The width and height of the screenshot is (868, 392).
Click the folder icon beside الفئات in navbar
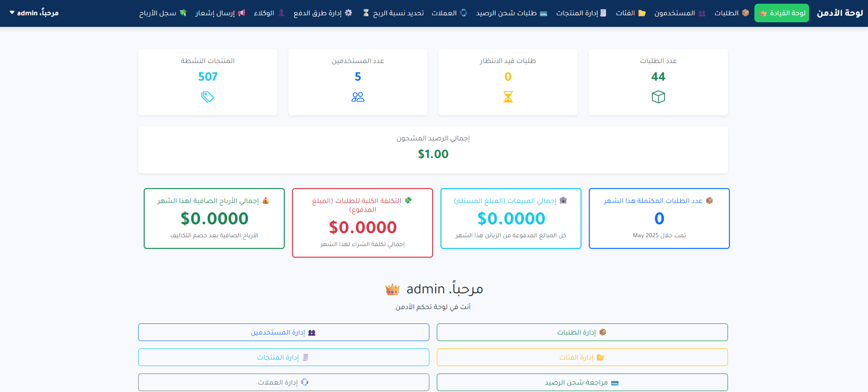[x=642, y=13]
